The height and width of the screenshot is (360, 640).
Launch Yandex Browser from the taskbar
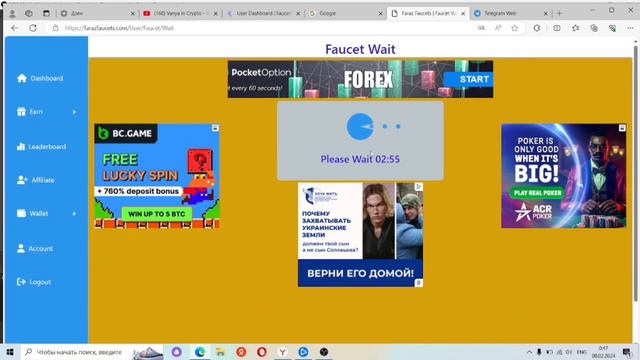pos(282,352)
